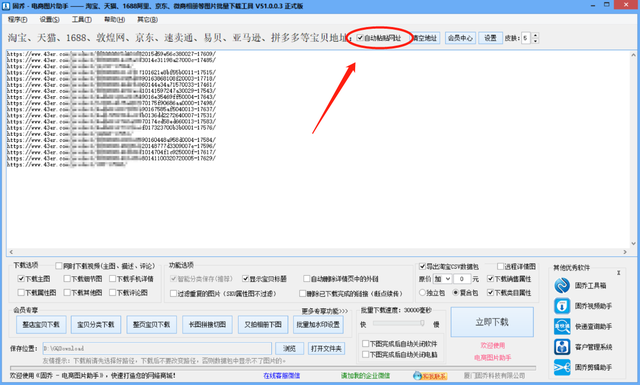The width and height of the screenshot is (640, 385).
Task: Open 快递查询助手 magnifier icon
Action: click(562, 326)
